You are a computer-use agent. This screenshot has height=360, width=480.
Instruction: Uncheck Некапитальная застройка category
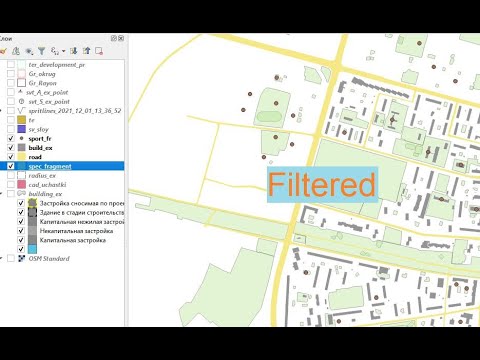[21, 231]
